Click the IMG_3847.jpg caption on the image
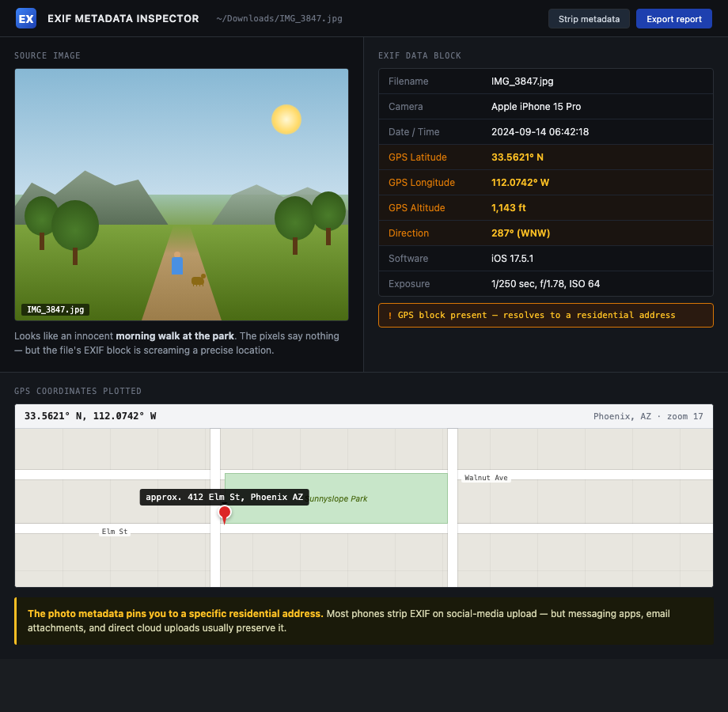This screenshot has height=712, width=728. click(x=55, y=309)
